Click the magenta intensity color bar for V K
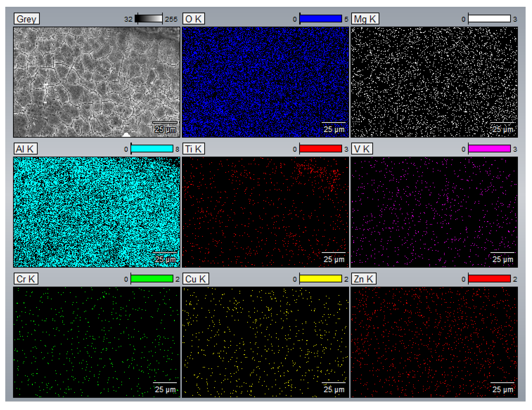Image resolution: width=532 pixels, height=410 pixels. [490, 148]
